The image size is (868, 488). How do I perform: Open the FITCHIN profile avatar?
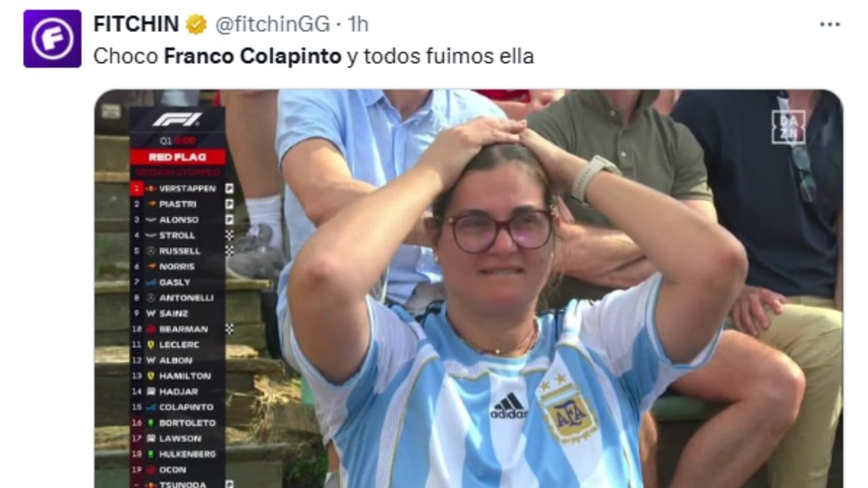[52, 39]
